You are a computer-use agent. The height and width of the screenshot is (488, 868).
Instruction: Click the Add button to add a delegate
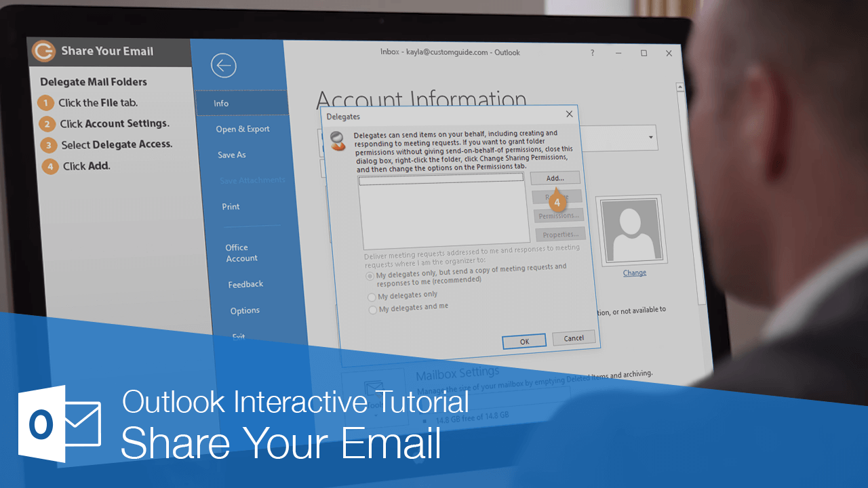556,178
